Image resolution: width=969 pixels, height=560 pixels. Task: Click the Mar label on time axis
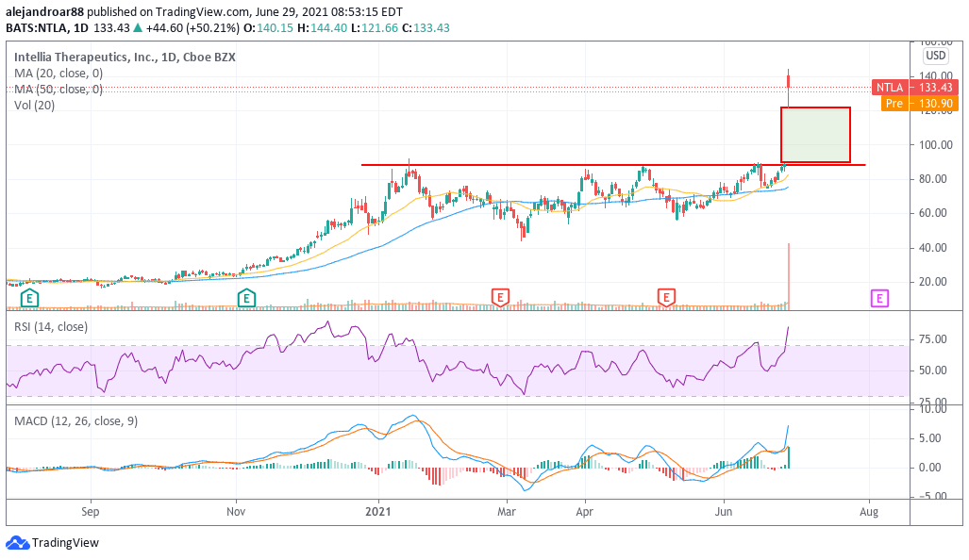tap(507, 512)
